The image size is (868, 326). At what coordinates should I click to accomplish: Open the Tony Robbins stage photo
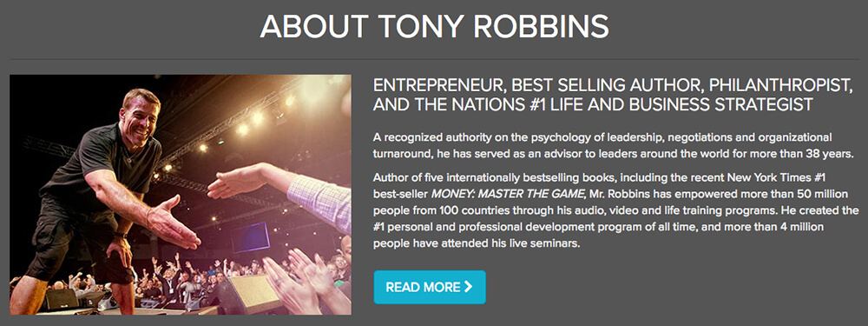[181, 195]
